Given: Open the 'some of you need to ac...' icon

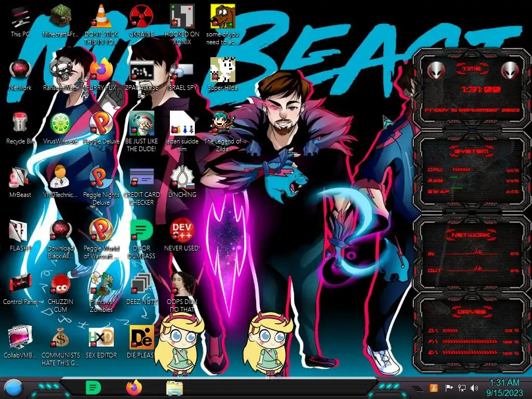Looking at the screenshot, I should pos(222,24).
